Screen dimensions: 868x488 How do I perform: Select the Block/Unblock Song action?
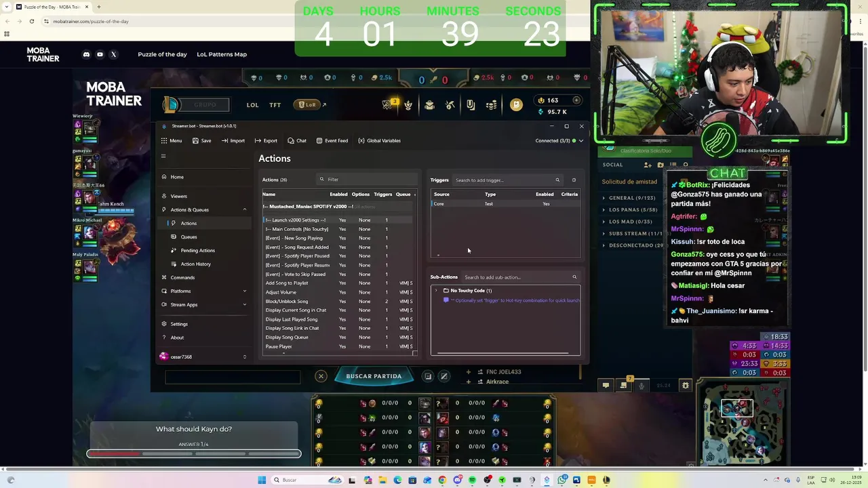pos(339,301)
